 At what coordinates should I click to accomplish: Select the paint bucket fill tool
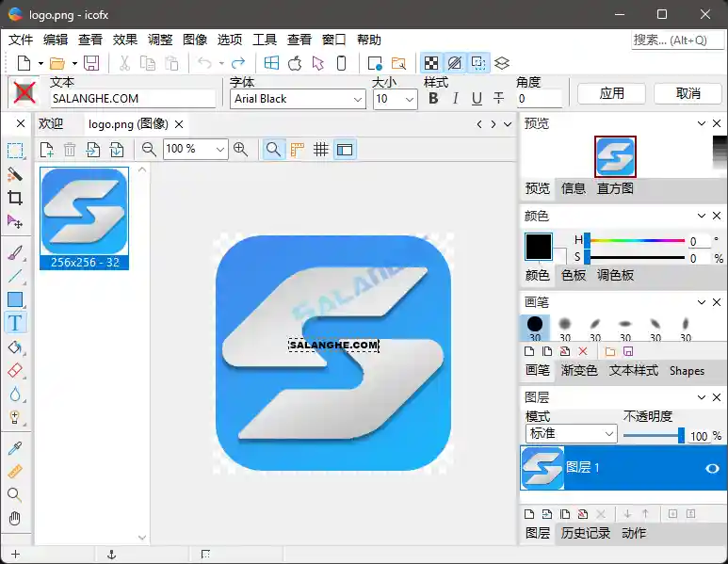[15, 347]
